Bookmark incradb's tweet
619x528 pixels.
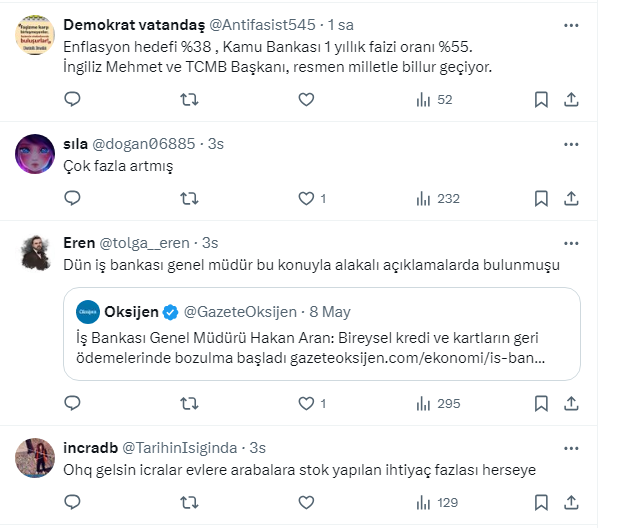click(540, 502)
